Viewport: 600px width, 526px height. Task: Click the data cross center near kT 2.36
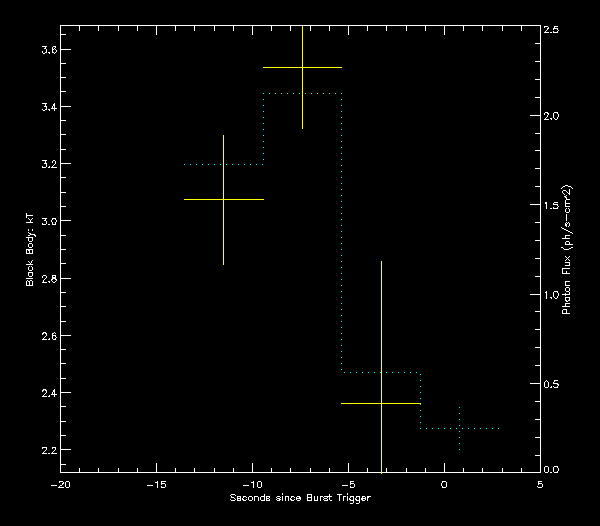(381, 403)
